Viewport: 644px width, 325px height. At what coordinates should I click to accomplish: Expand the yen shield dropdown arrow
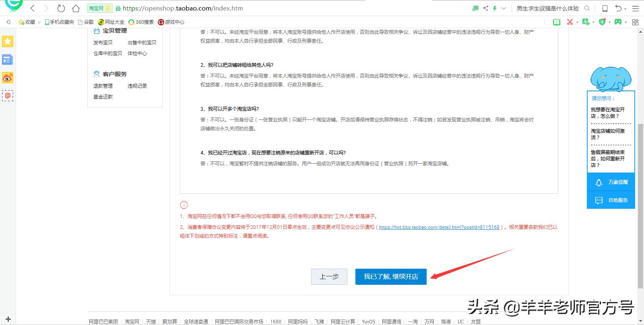[x=609, y=23]
